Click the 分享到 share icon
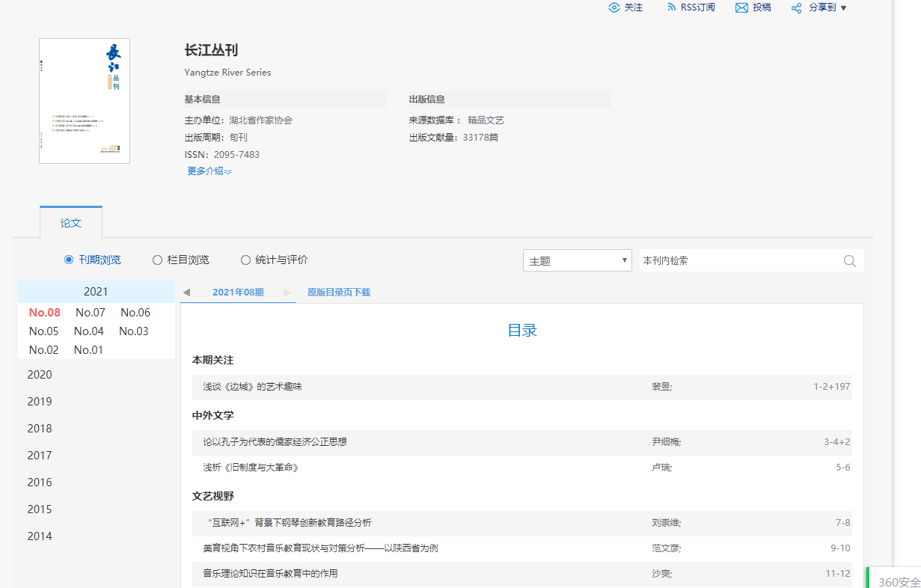The height and width of the screenshot is (588, 921). 797,7
